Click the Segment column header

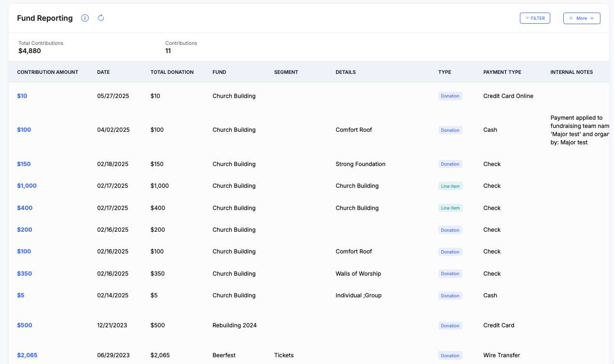[x=286, y=72]
